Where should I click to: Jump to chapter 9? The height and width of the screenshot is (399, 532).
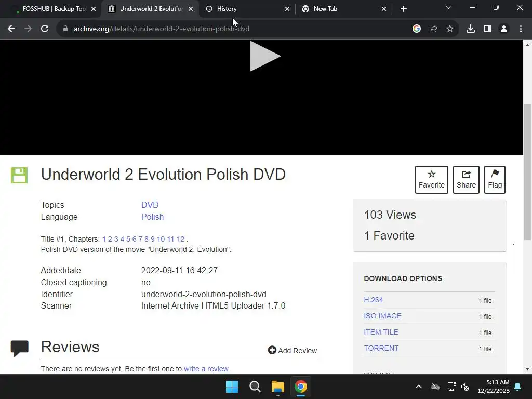pyautogui.click(x=153, y=239)
